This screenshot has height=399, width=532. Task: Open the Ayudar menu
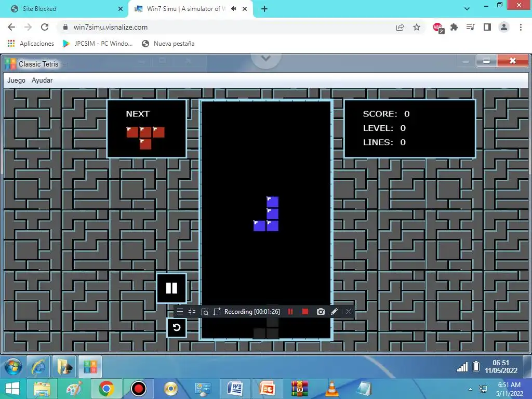(42, 81)
